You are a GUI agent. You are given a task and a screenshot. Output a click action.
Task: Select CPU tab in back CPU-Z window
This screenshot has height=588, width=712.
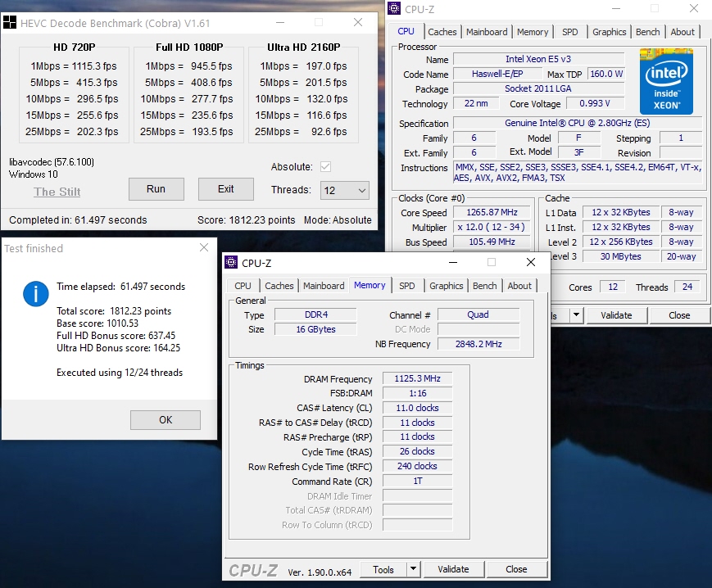point(406,31)
